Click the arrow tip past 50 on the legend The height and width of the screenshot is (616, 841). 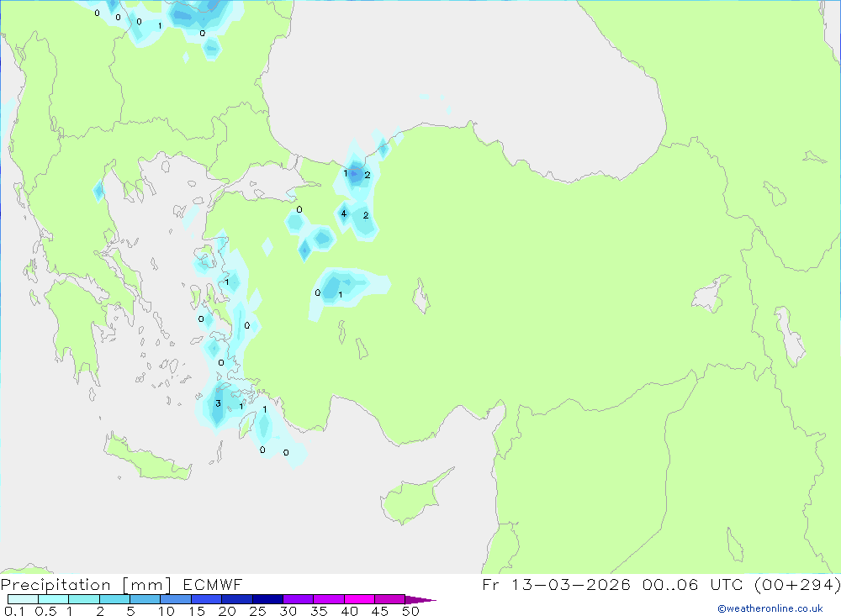coord(421,600)
